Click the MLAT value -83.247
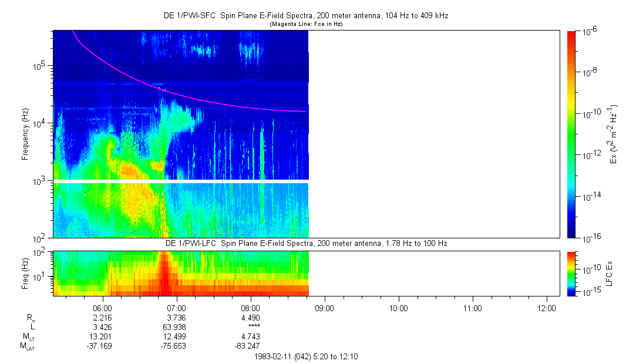This screenshot has height=364, width=636. point(250,346)
